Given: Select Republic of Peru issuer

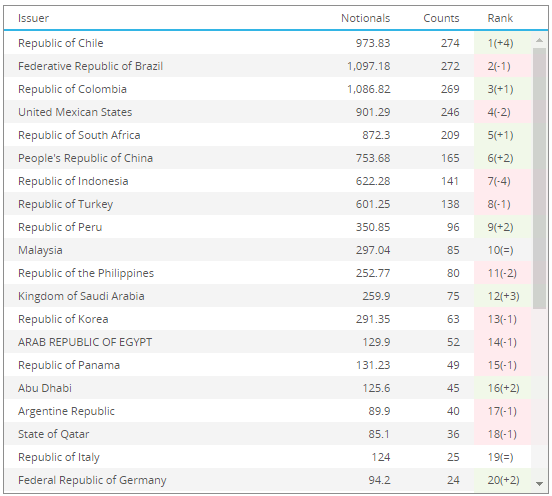Looking at the screenshot, I should pyautogui.click(x=60, y=227).
